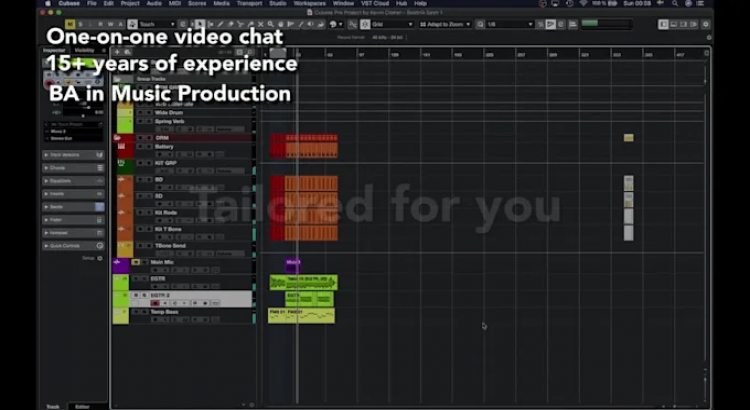This screenshot has width=750, height=410.
Task: Click the DRM folder track icon
Action: tap(118, 137)
